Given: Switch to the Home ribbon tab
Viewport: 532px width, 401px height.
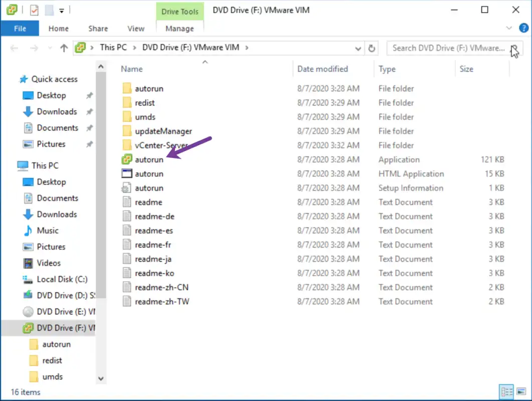Looking at the screenshot, I should [x=58, y=29].
